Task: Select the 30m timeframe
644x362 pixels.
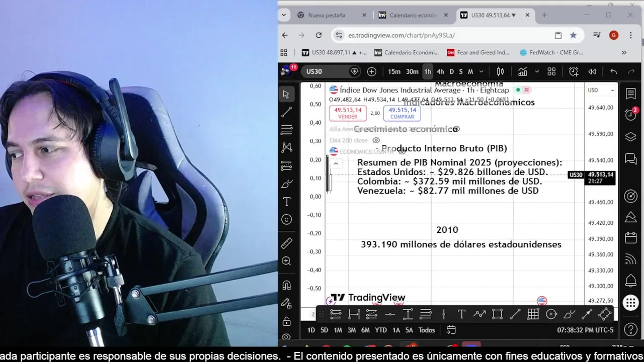Action: 412,71
